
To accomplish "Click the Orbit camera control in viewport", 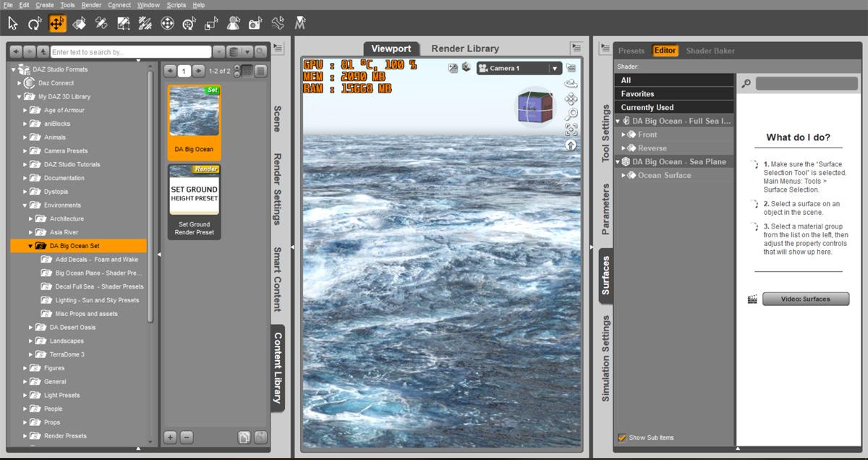I will pyautogui.click(x=571, y=82).
